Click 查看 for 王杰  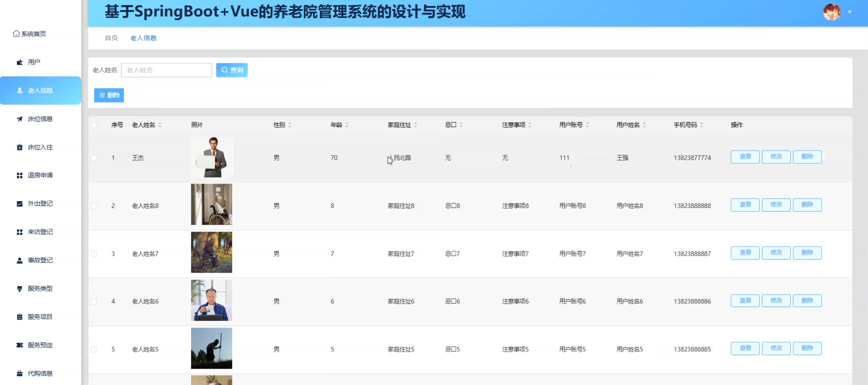click(x=745, y=157)
